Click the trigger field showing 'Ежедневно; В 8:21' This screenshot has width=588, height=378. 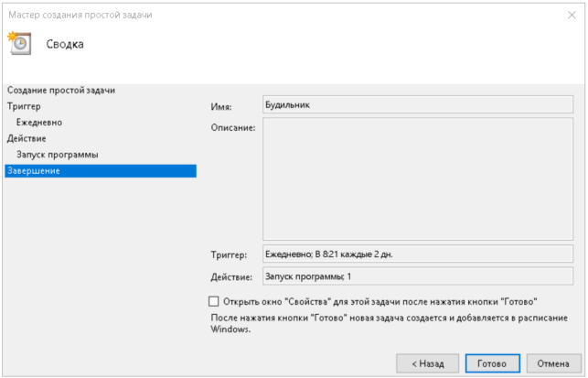tap(418, 254)
